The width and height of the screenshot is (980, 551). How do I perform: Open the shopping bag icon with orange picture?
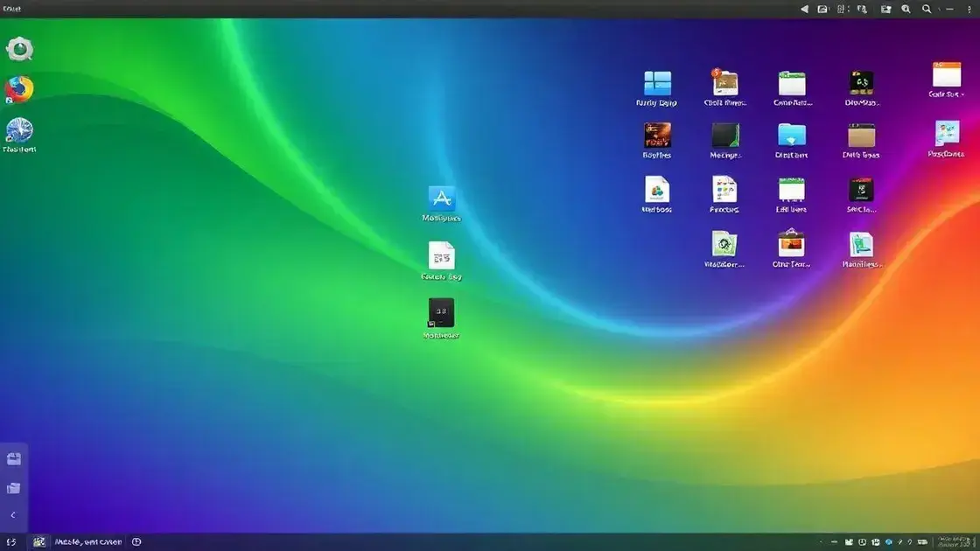click(791, 243)
